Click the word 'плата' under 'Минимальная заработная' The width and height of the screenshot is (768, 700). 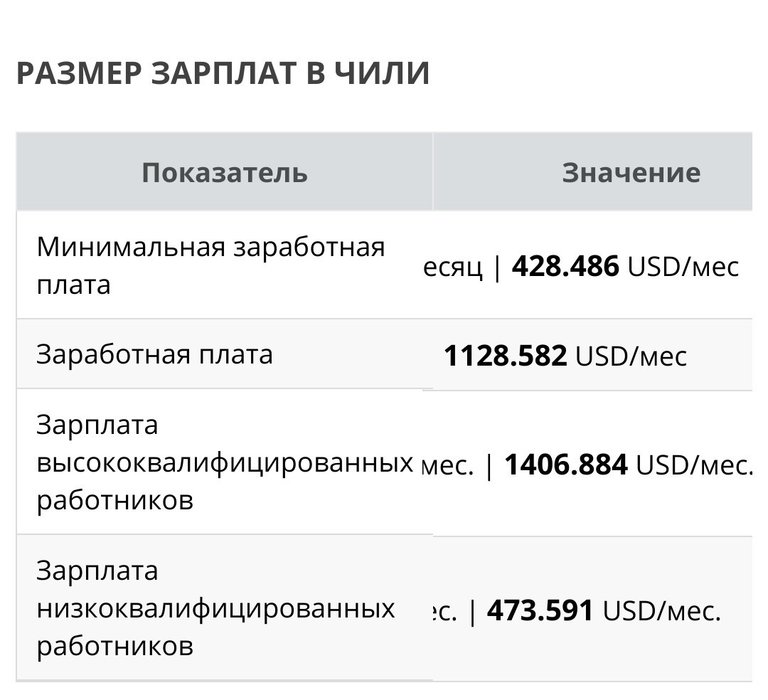pyautogui.click(x=73, y=285)
